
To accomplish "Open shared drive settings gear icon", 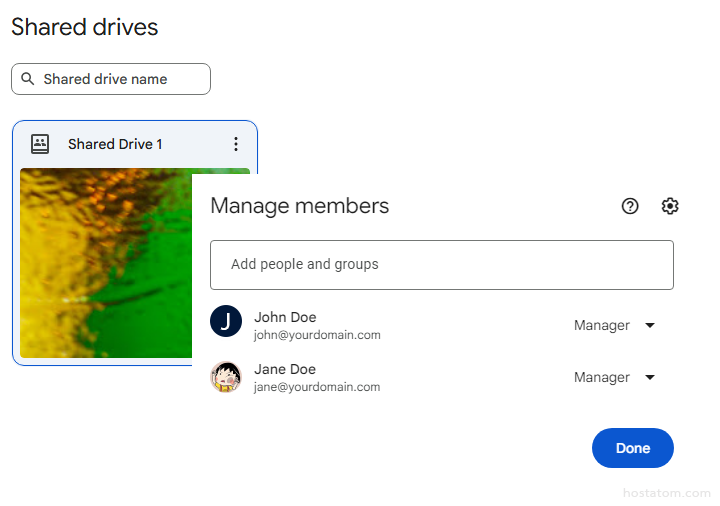I will point(670,206).
